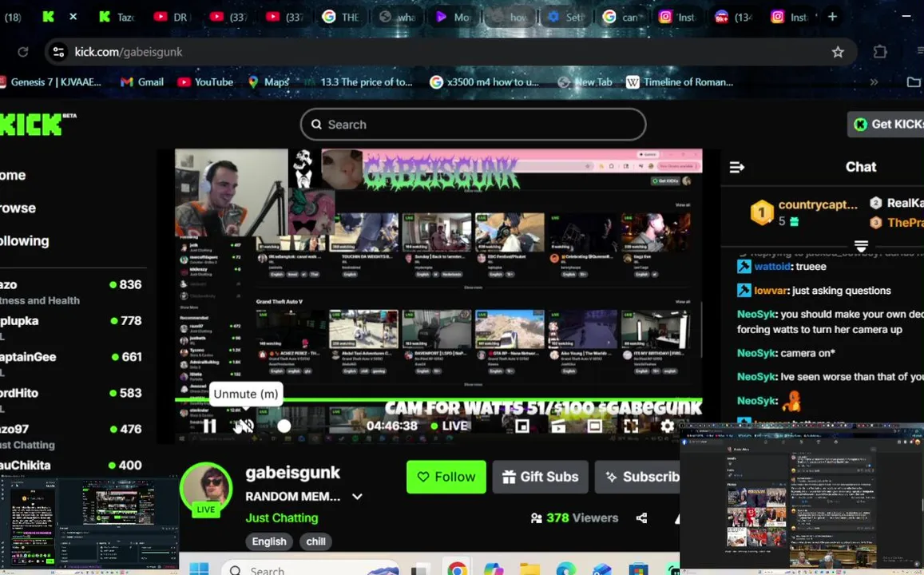Screen dimensions: 924x575
Task: Adjust the volume slider knob
Action: [x=284, y=426]
